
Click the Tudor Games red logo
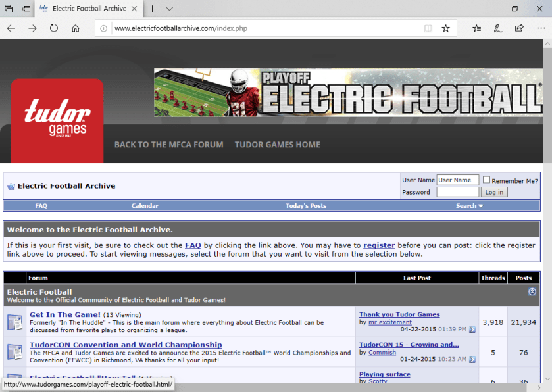(x=57, y=120)
